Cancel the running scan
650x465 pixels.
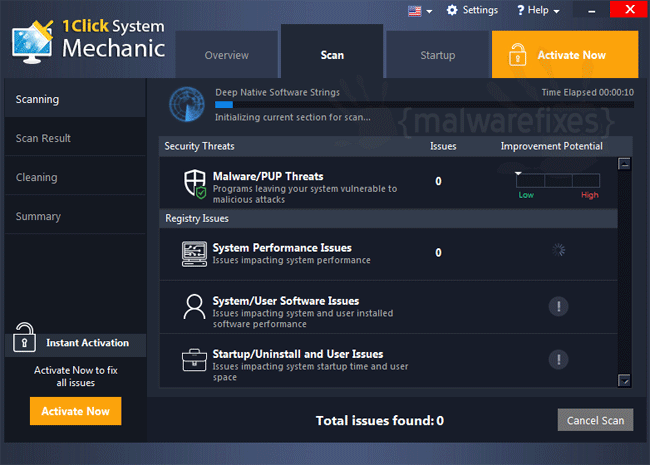595,420
